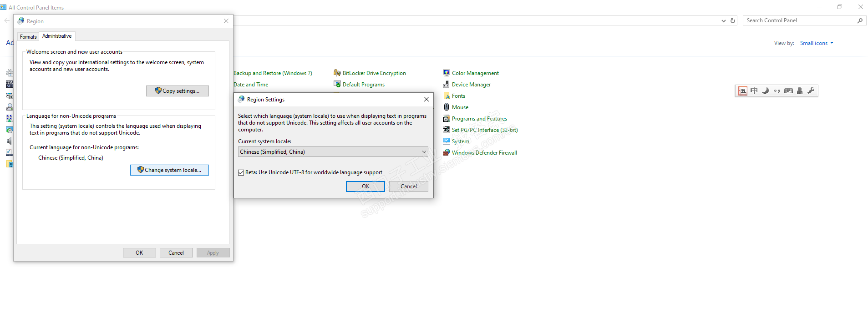The width and height of the screenshot is (868, 327).
Task: Click the Fonts icon
Action: pyautogui.click(x=447, y=96)
